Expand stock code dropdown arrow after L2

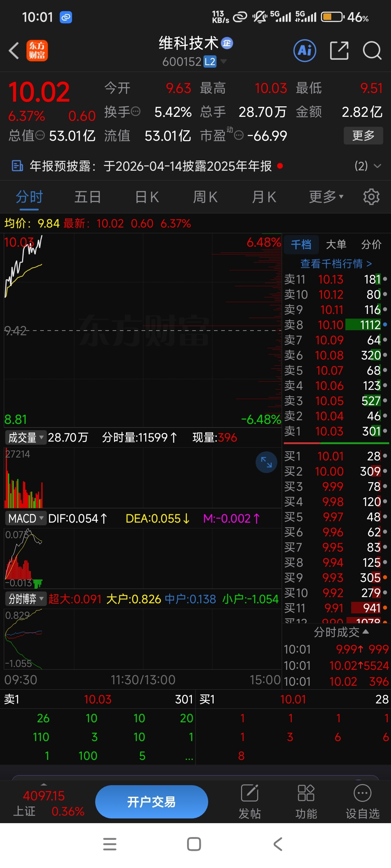(224, 61)
